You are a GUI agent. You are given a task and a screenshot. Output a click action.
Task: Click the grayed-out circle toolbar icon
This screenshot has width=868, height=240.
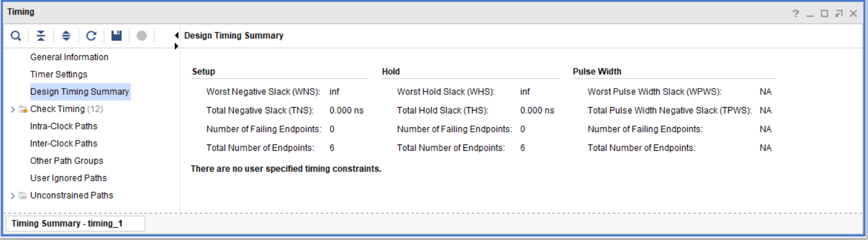(142, 36)
